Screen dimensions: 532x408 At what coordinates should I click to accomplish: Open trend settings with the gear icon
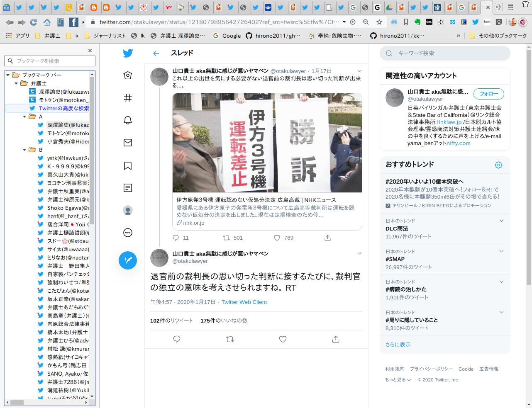click(498, 165)
